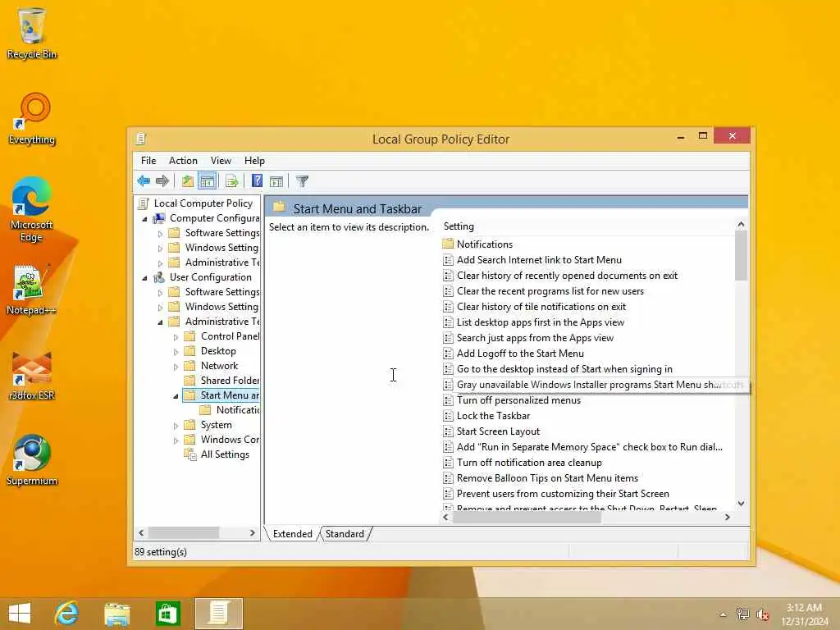Click the tree pane scroll right arrow
This screenshot has height=630, width=840.
click(253, 533)
